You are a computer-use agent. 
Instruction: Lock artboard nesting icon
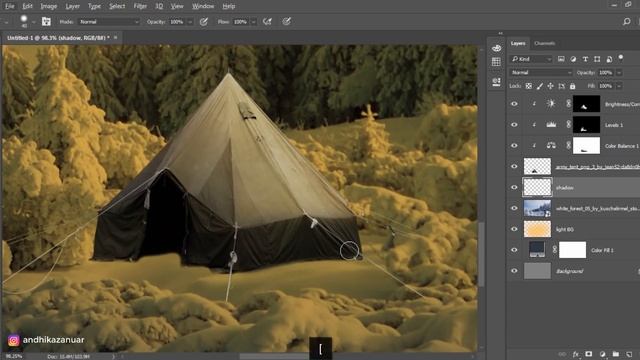tap(562, 86)
